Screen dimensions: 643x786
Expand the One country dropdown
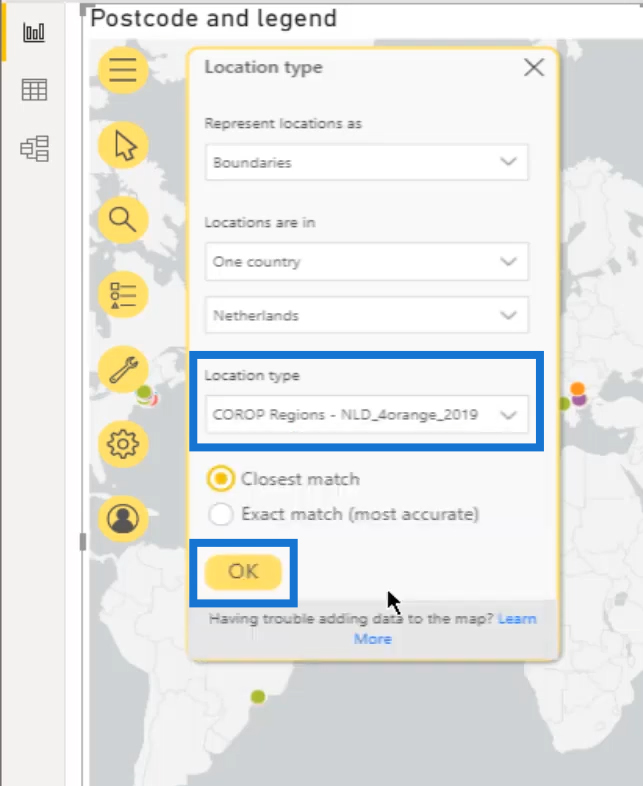(366, 262)
